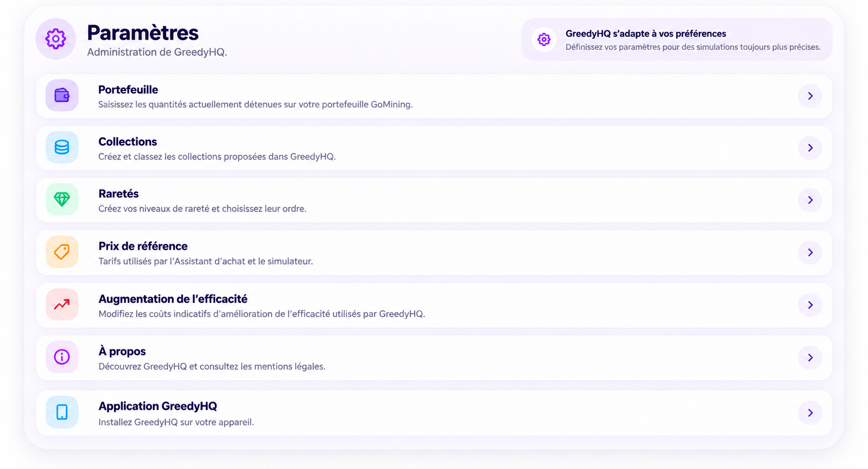
Task: Open the Prix de référence entry
Action: (x=434, y=252)
